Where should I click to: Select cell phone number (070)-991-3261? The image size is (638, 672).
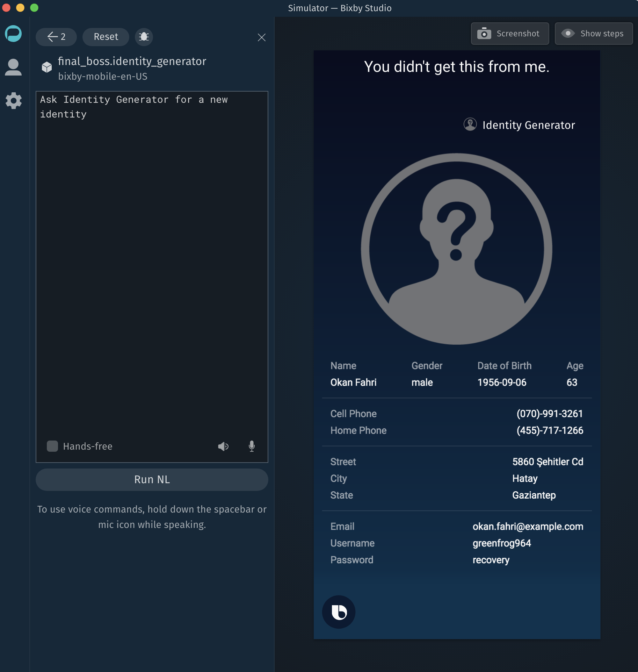(x=550, y=414)
